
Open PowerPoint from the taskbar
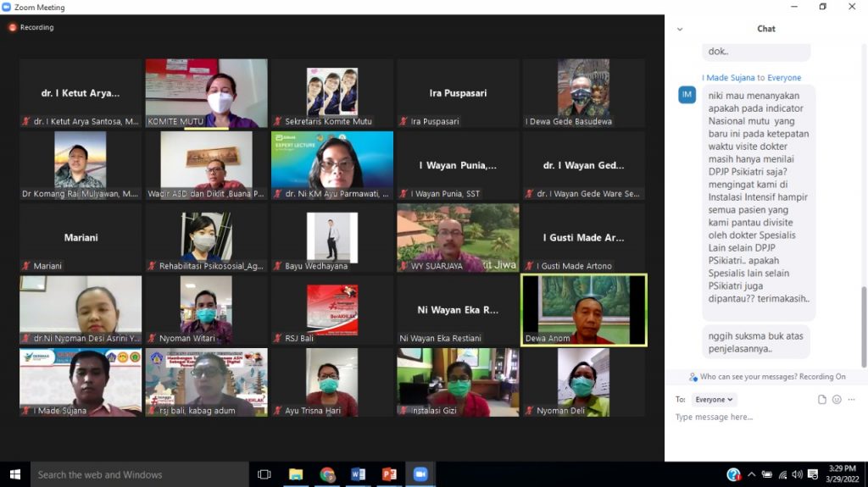point(389,474)
